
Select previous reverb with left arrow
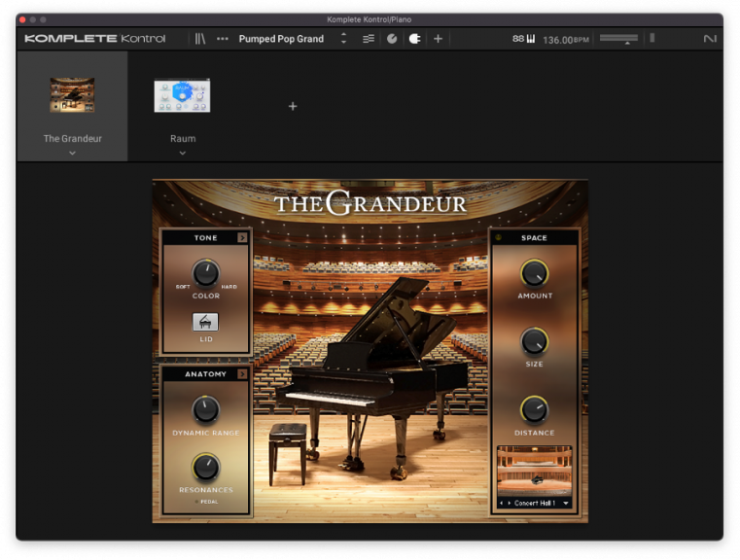[501, 504]
